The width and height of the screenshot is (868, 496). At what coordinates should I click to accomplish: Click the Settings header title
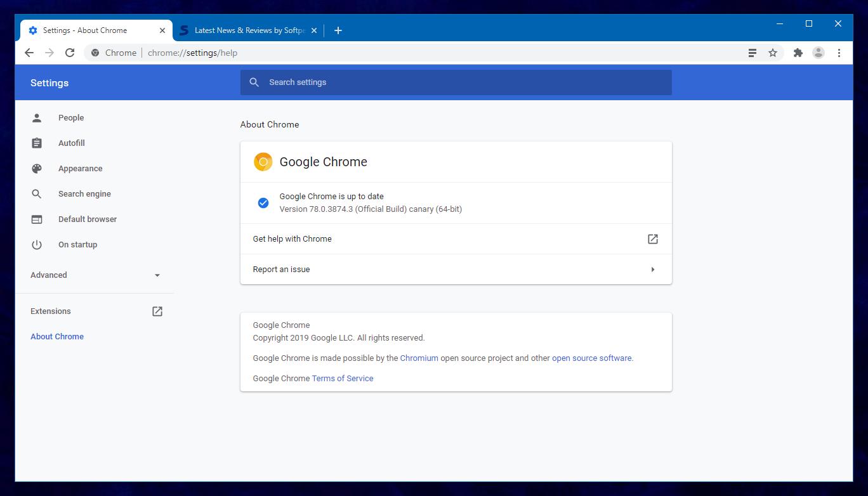click(x=49, y=83)
